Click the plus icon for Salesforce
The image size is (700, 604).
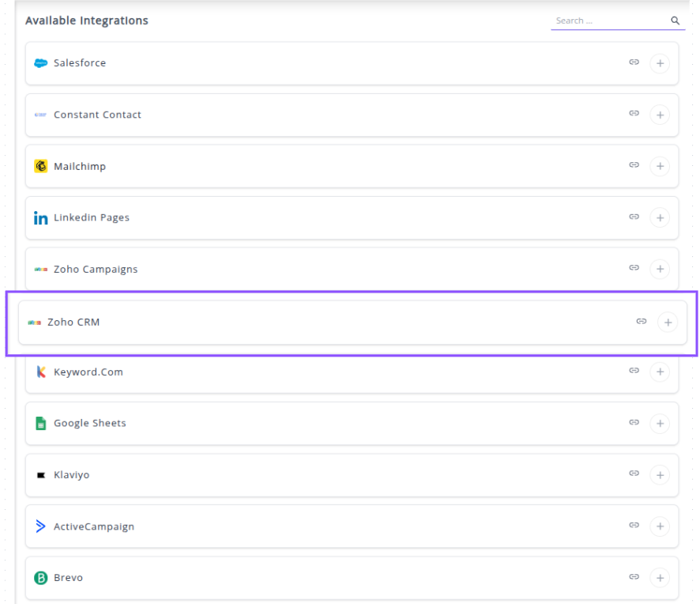point(660,63)
